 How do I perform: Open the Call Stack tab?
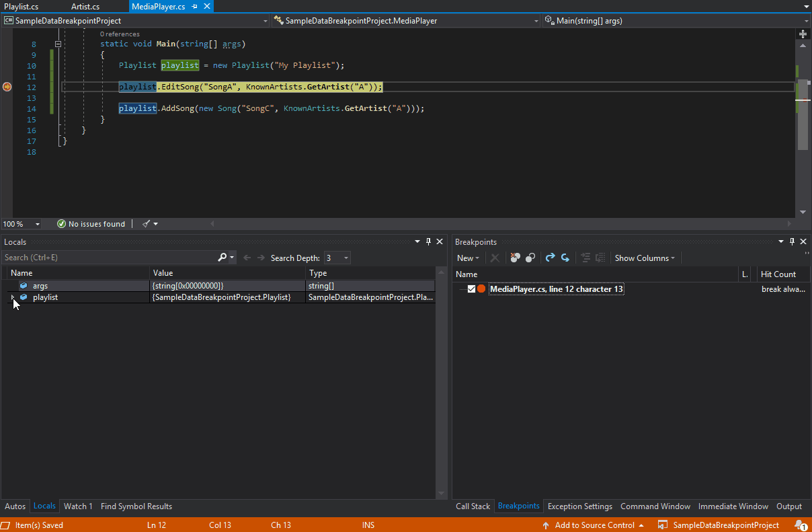click(x=473, y=506)
